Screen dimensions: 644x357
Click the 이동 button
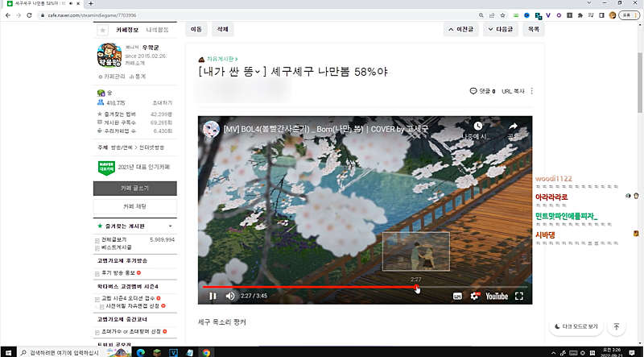click(x=196, y=30)
